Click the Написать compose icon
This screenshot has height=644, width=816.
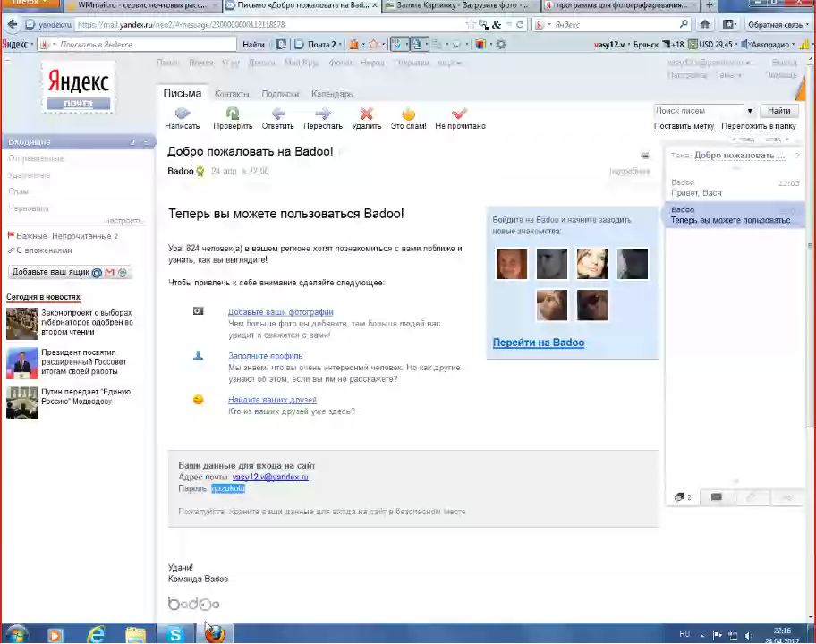tap(183, 113)
